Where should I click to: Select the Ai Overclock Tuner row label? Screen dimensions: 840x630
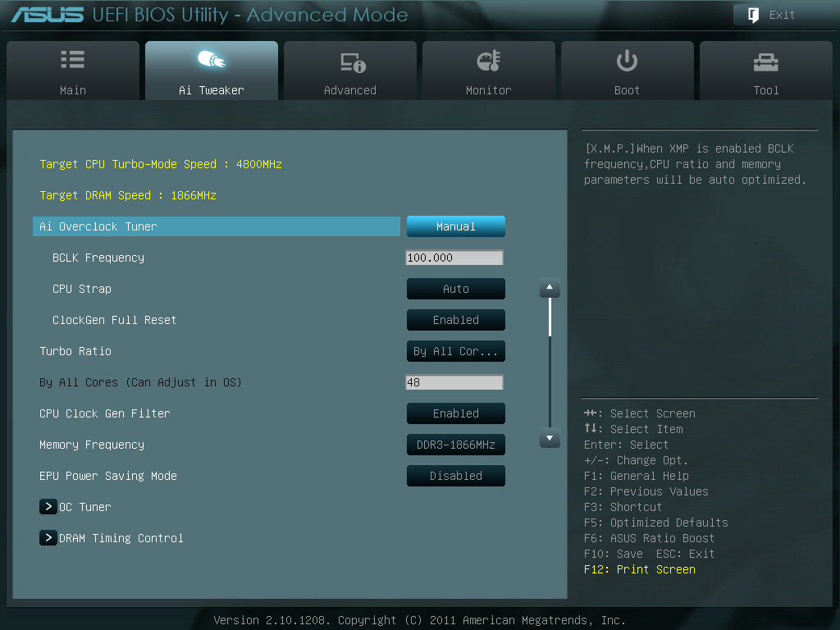[x=98, y=226]
